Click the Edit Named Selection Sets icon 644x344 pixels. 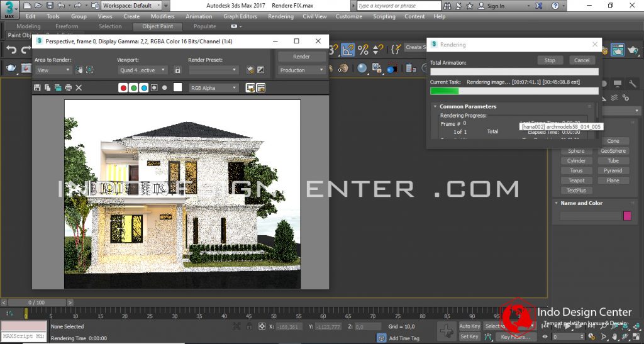point(396,50)
